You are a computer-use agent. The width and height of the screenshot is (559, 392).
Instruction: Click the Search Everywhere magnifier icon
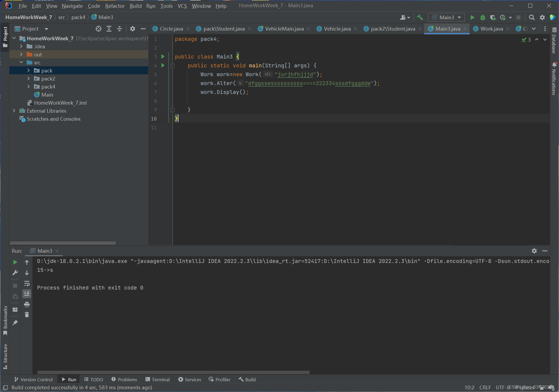pyautogui.click(x=531, y=17)
